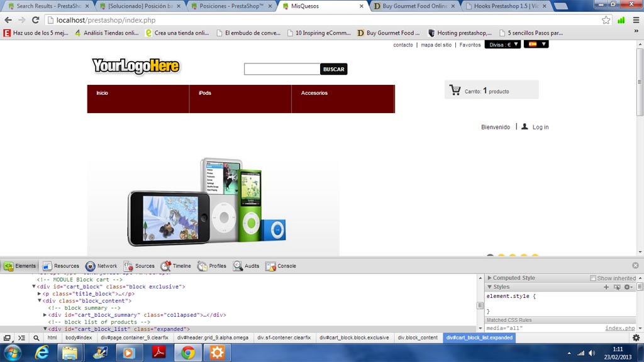Close the DevTools panel

635,266
